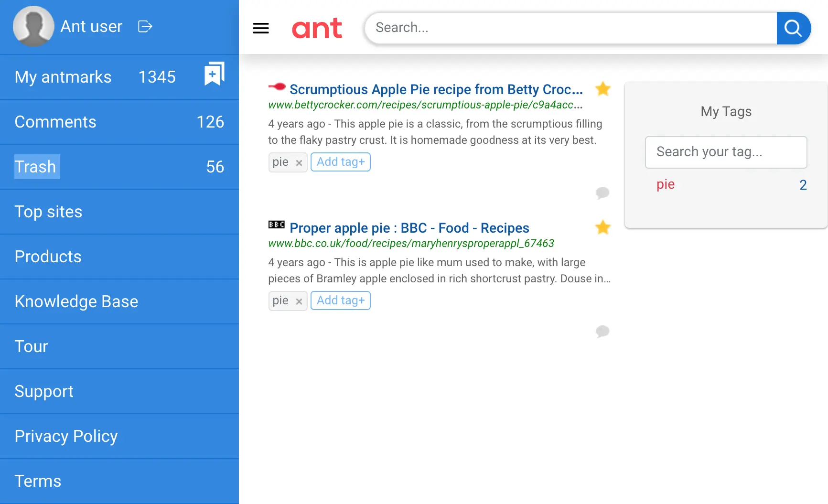Open Add tag on the BBC result
828x504 pixels.
[x=340, y=300]
